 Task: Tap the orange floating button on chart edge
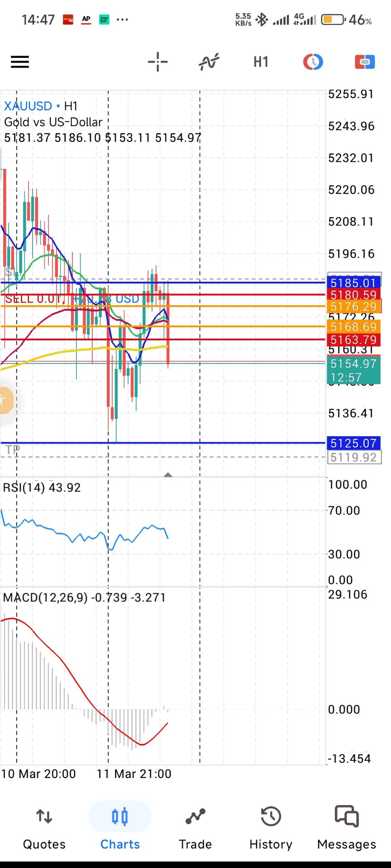click(x=5, y=400)
